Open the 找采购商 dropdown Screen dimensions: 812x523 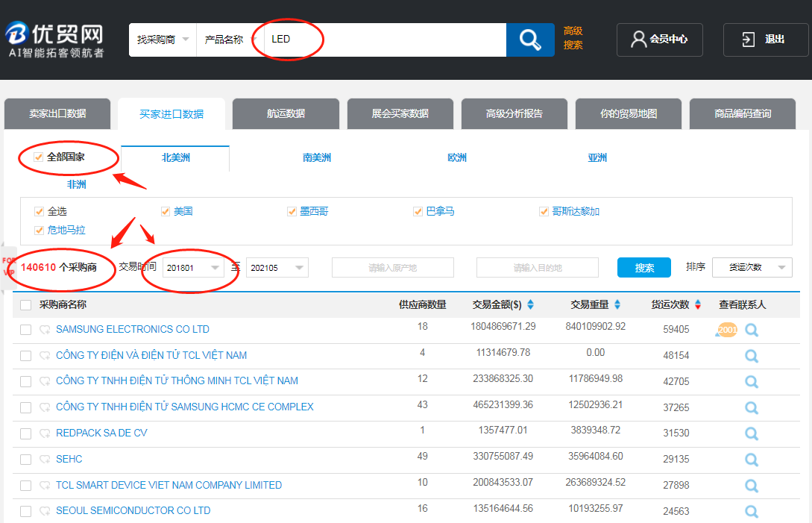163,40
